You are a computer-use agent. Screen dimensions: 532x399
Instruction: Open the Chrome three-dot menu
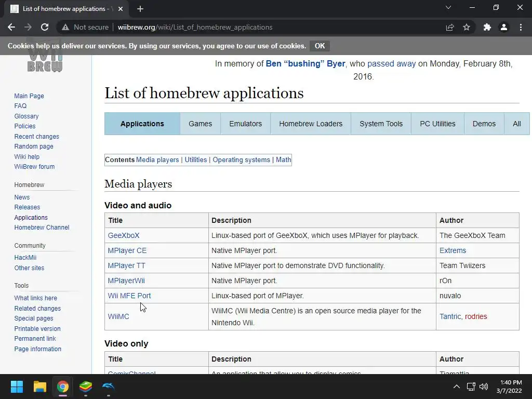[521, 27]
